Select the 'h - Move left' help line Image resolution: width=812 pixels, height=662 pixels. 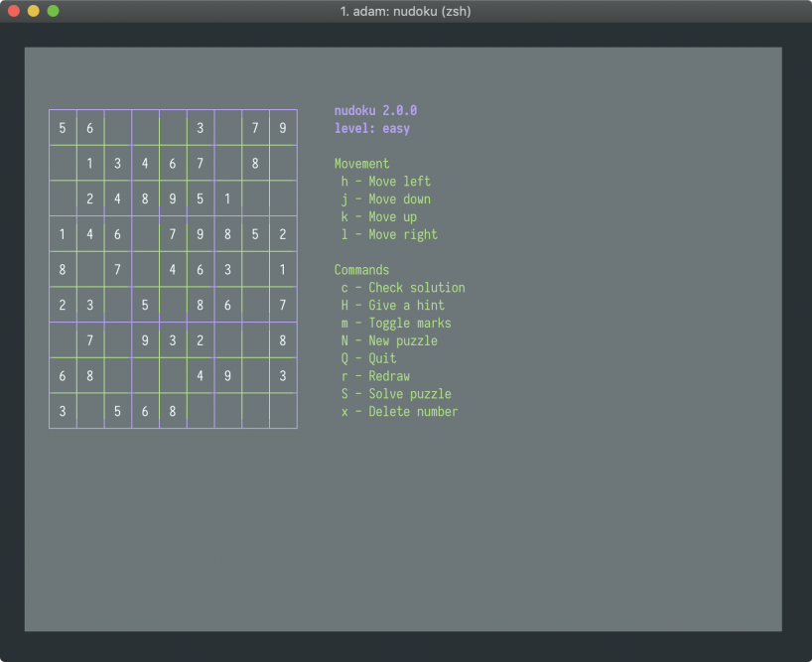[x=386, y=182]
